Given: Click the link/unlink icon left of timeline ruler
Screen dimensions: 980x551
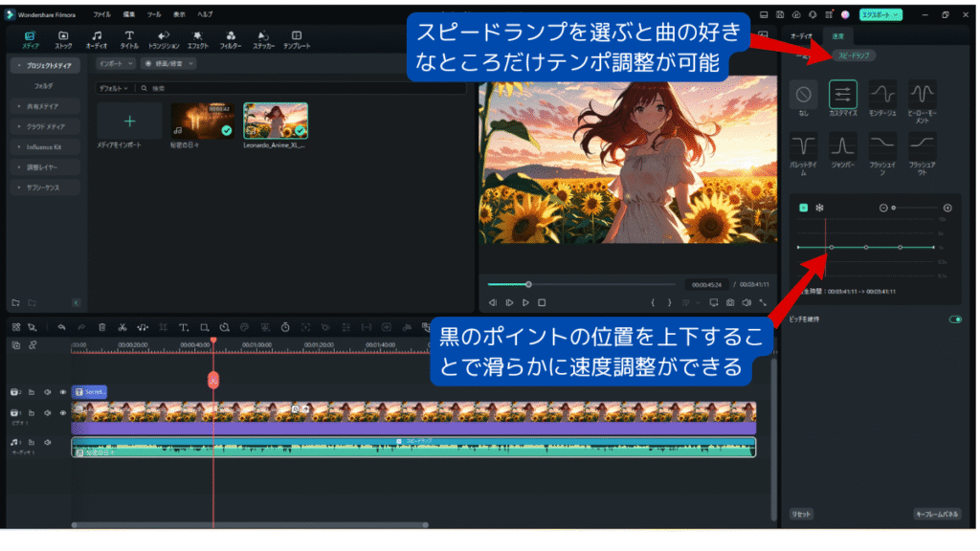Looking at the screenshot, I should pos(33,345).
